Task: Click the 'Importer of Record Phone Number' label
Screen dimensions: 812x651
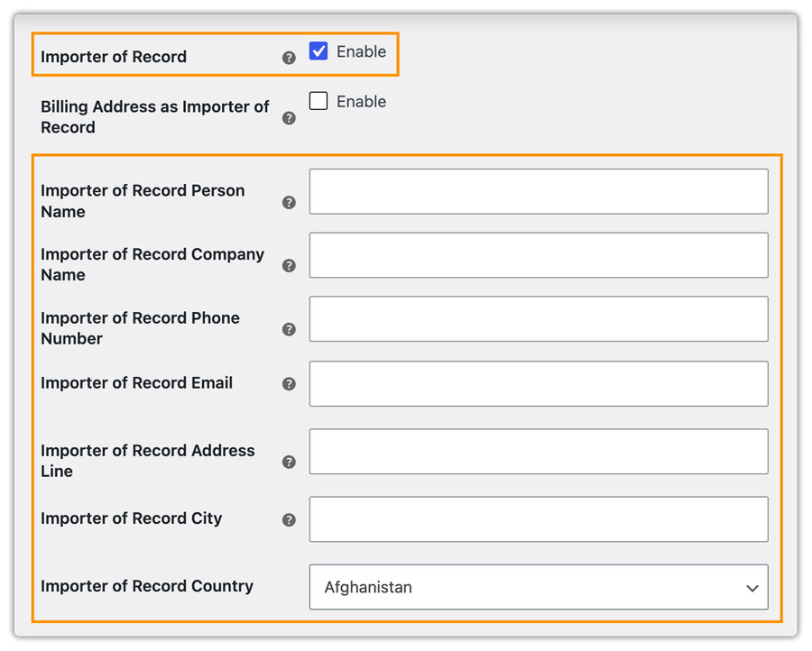Action: point(141,328)
